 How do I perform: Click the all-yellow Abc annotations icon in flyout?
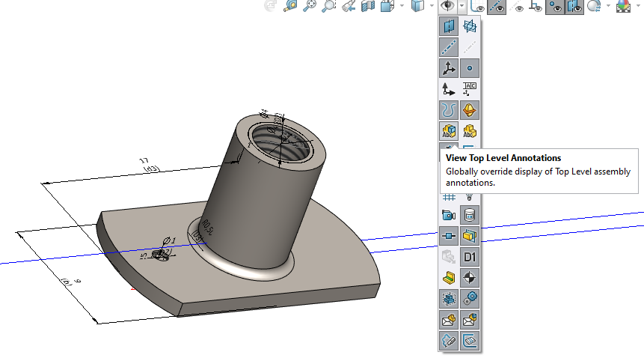click(x=470, y=131)
